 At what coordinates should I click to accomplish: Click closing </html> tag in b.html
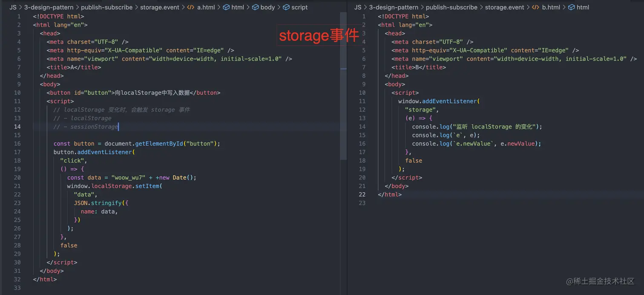390,195
